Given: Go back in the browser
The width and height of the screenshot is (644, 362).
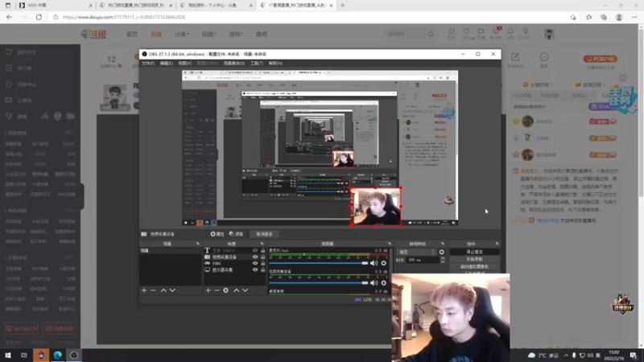Looking at the screenshot, I should point(9,17).
